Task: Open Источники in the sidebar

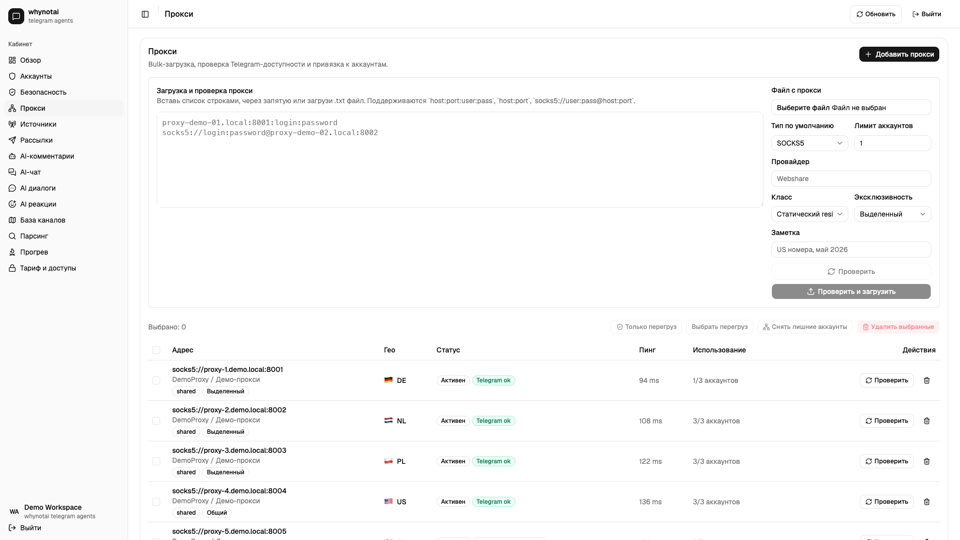Action: click(64, 124)
